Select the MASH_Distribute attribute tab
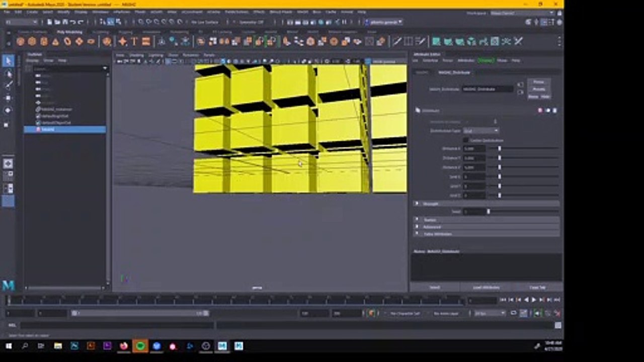This screenshot has width=644, height=362. tap(454, 72)
